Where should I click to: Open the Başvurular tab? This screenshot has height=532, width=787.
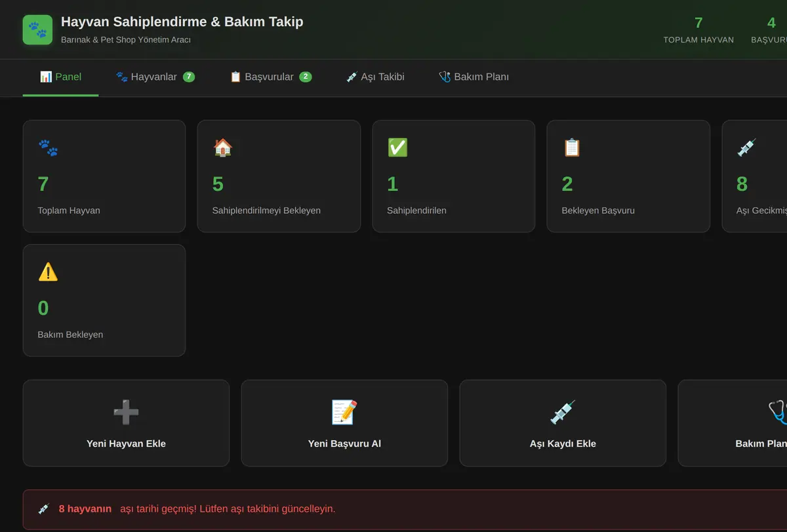click(x=270, y=77)
